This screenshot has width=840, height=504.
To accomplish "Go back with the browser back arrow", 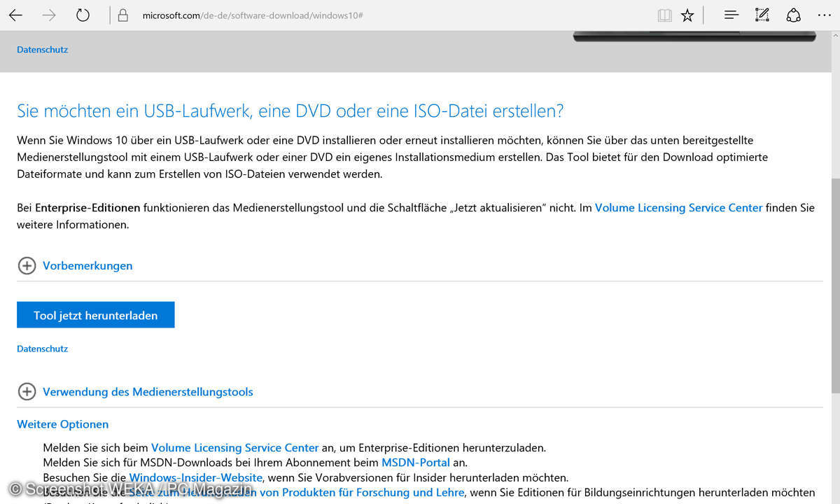I will [x=15, y=15].
